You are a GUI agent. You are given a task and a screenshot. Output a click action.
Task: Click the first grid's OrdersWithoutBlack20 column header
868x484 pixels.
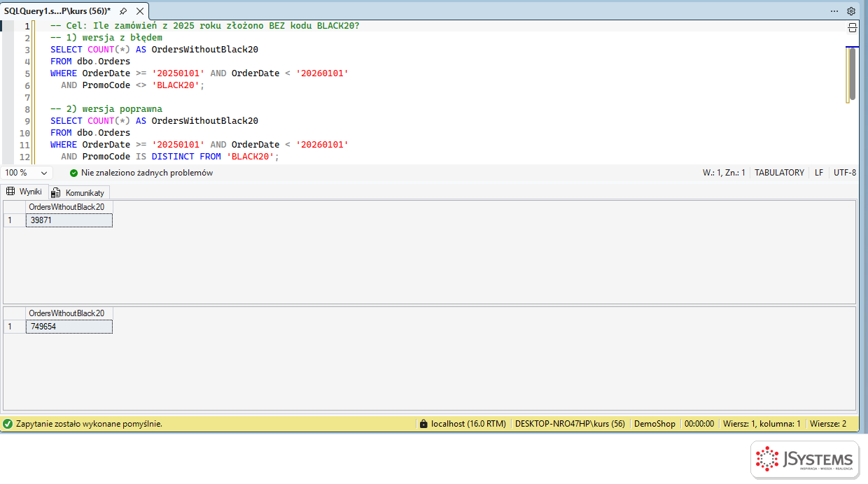pos(69,207)
